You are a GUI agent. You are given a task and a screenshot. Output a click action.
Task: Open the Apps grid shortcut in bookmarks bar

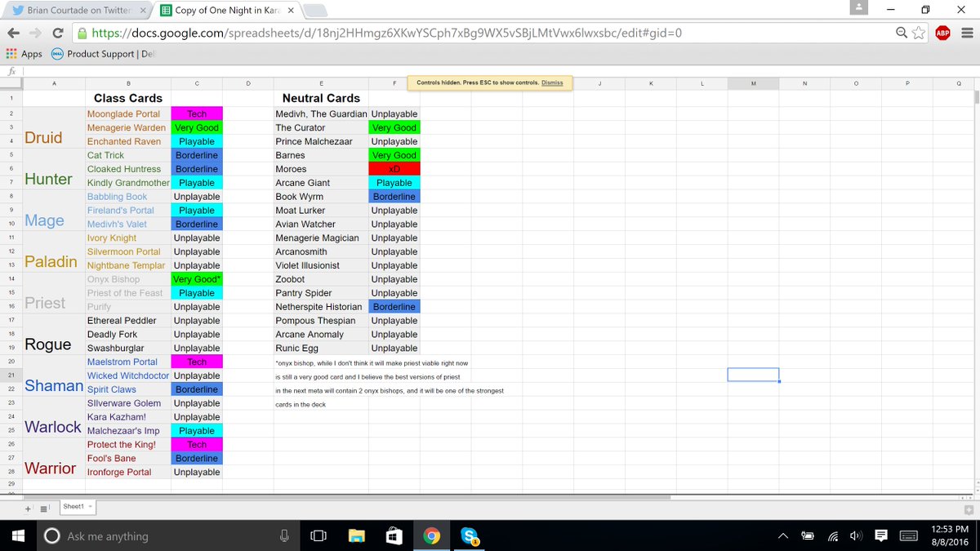(x=24, y=54)
